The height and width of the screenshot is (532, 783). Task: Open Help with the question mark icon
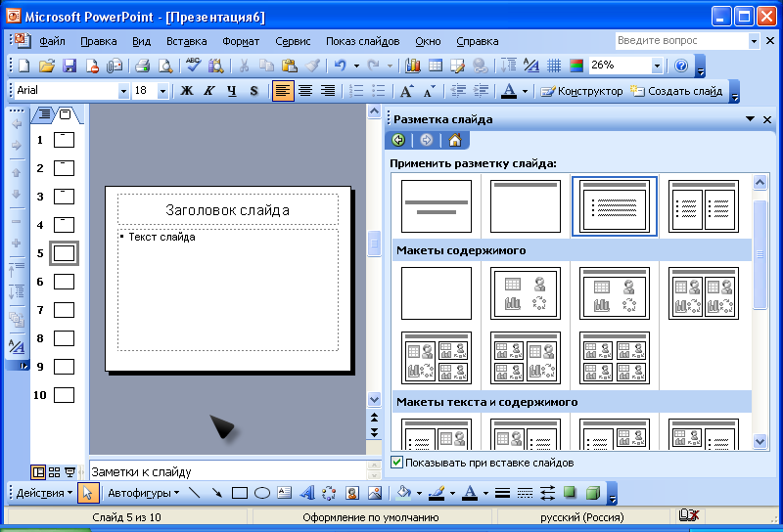[681, 66]
